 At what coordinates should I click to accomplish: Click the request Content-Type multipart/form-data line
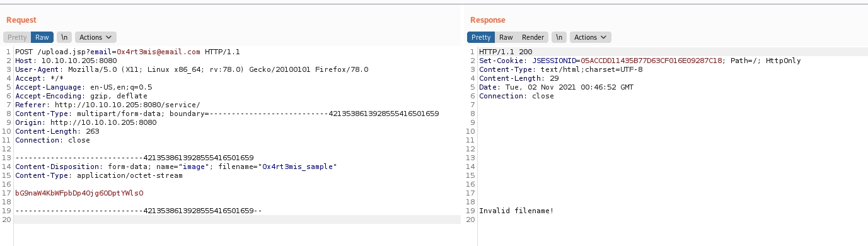point(227,114)
